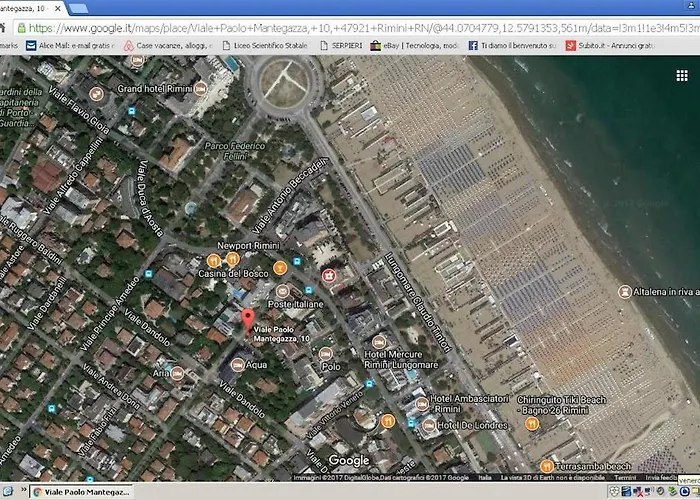Click the Aria hotel marker
Screen dimensions: 700x500
tap(177, 373)
